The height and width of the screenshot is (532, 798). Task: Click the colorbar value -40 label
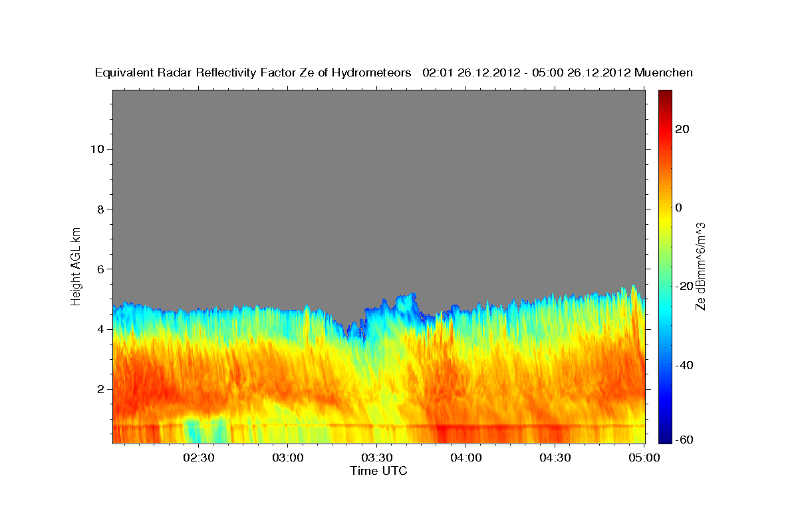point(684,365)
